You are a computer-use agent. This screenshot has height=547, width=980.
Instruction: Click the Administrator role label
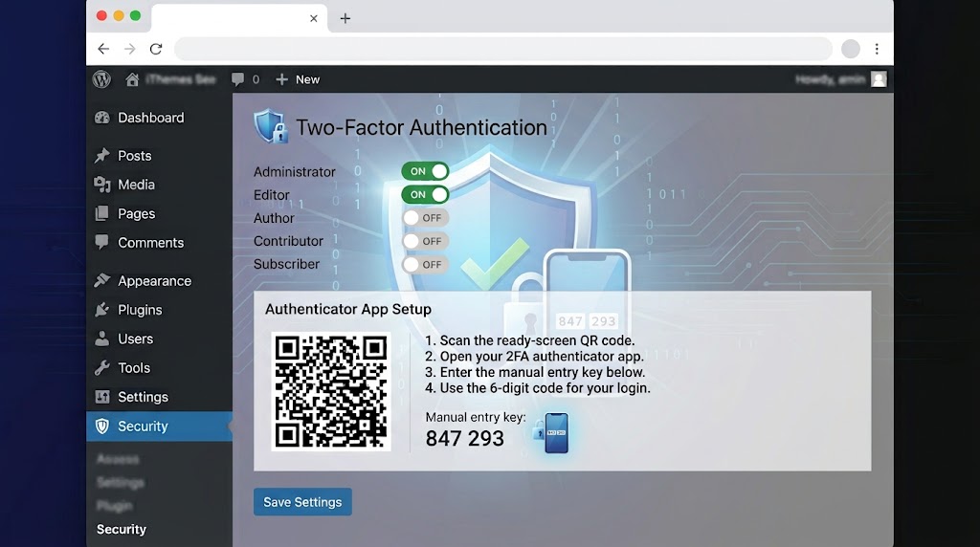tap(295, 172)
